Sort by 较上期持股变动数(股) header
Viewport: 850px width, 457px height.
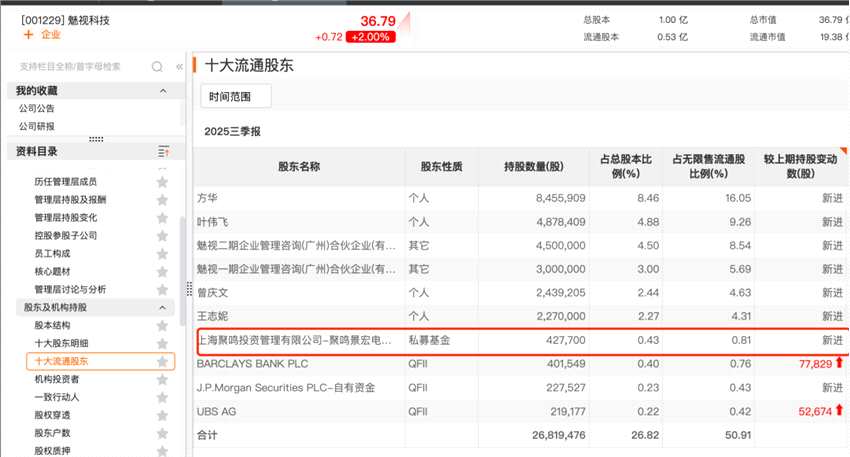tap(801, 166)
